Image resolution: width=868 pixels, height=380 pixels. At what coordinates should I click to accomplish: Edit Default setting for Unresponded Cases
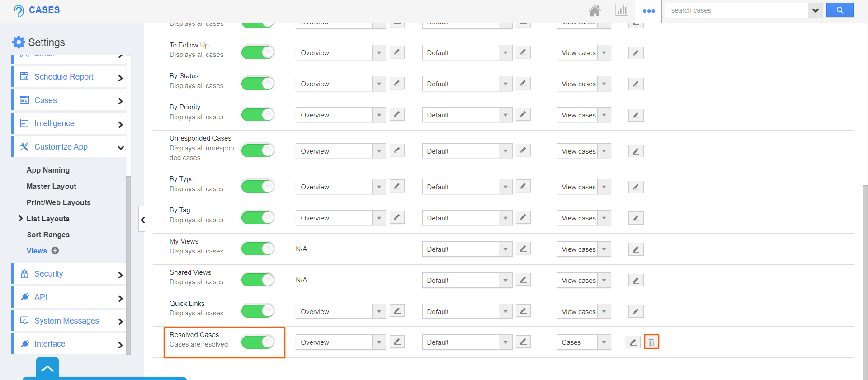click(523, 150)
